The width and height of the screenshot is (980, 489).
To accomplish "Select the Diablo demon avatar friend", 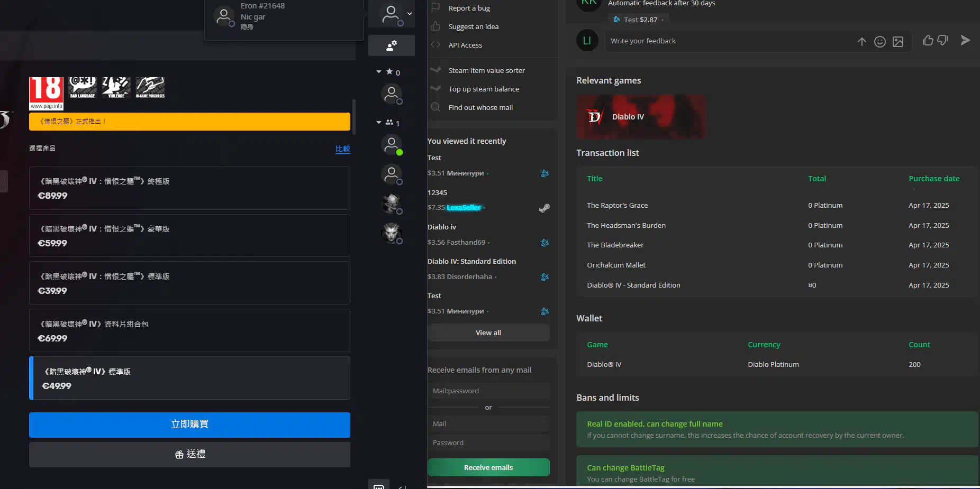I will coord(392,233).
